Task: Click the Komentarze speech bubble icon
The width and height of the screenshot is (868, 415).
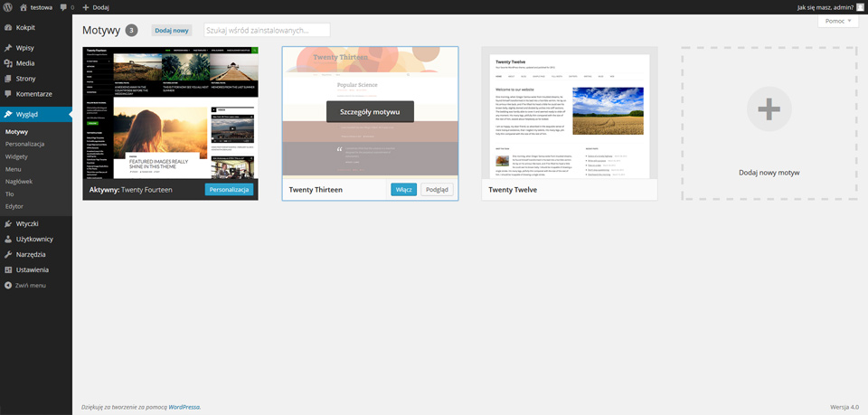Action: tap(8, 94)
